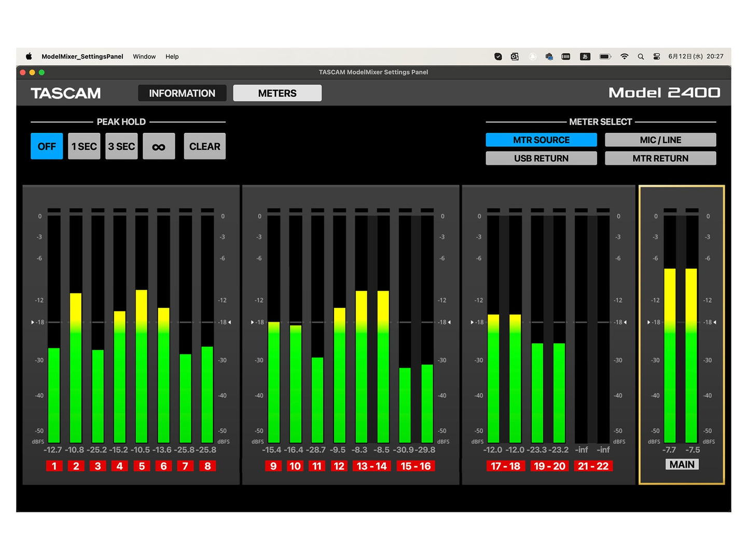The image size is (747, 560).
Task: Select infinite peak hold symbol button
Action: pyautogui.click(x=159, y=147)
